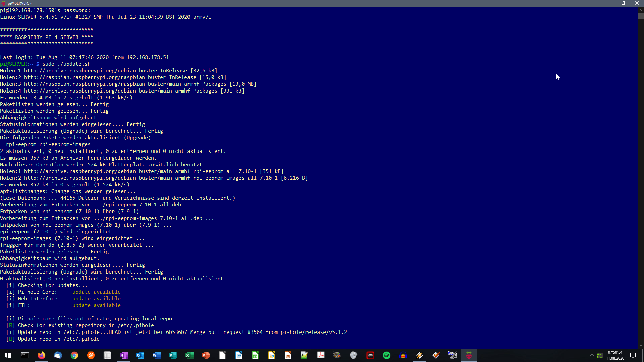Open LibreOffice Math from the taskbar

[304, 355]
